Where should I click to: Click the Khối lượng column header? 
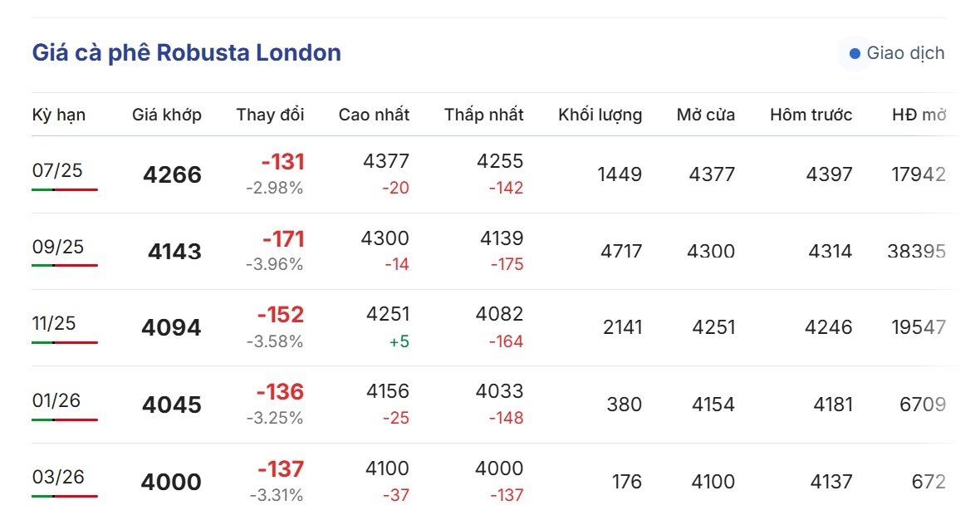click(600, 115)
